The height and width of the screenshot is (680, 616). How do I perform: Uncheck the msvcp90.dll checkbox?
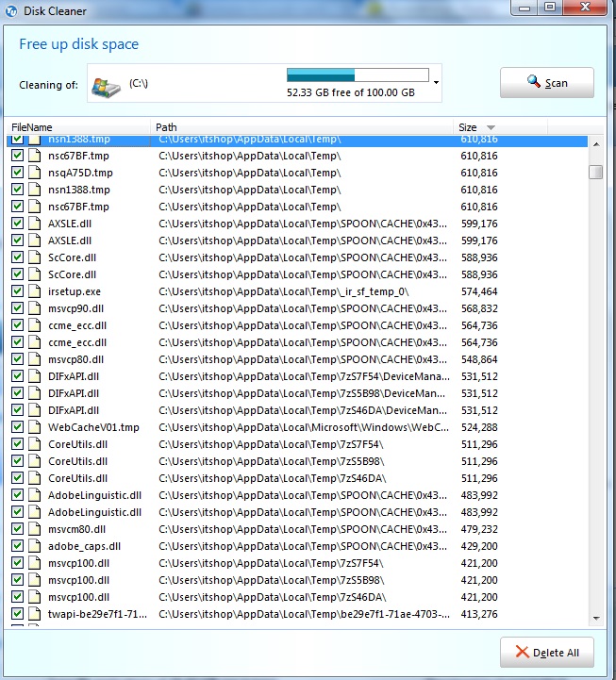coord(17,307)
